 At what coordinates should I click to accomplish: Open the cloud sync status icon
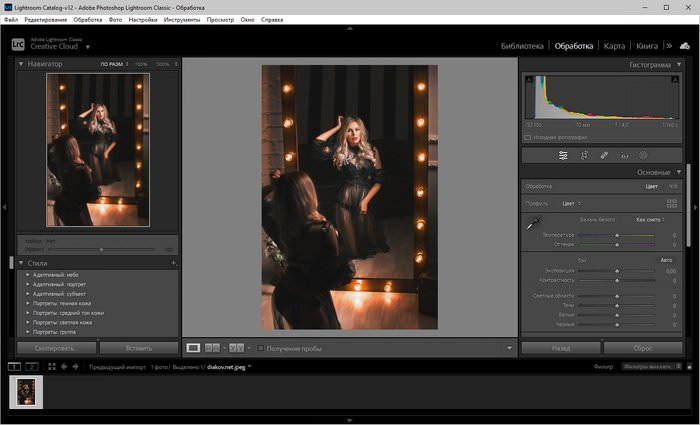point(685,46)
